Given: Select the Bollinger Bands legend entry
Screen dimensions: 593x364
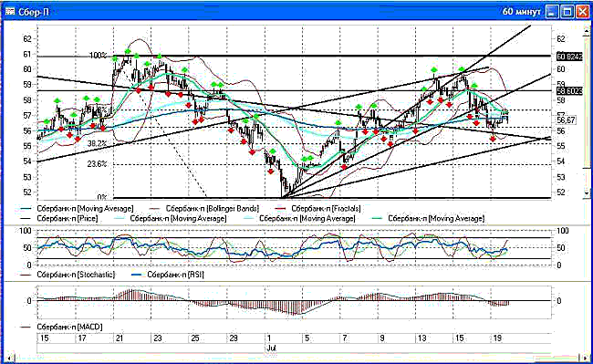Looking at the screenshot, I should tap(213, 209).
